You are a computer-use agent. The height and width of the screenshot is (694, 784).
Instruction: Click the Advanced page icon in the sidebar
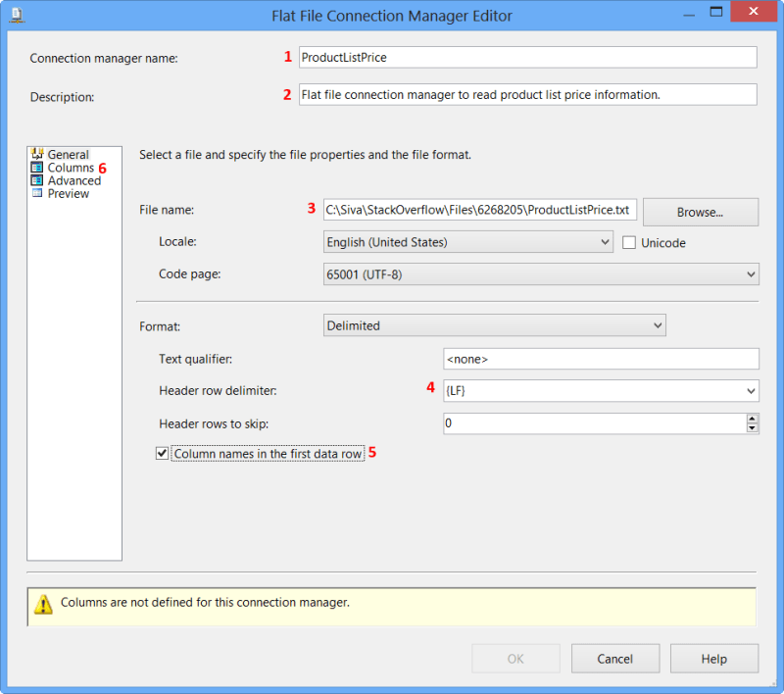click(x=36, y=180)
